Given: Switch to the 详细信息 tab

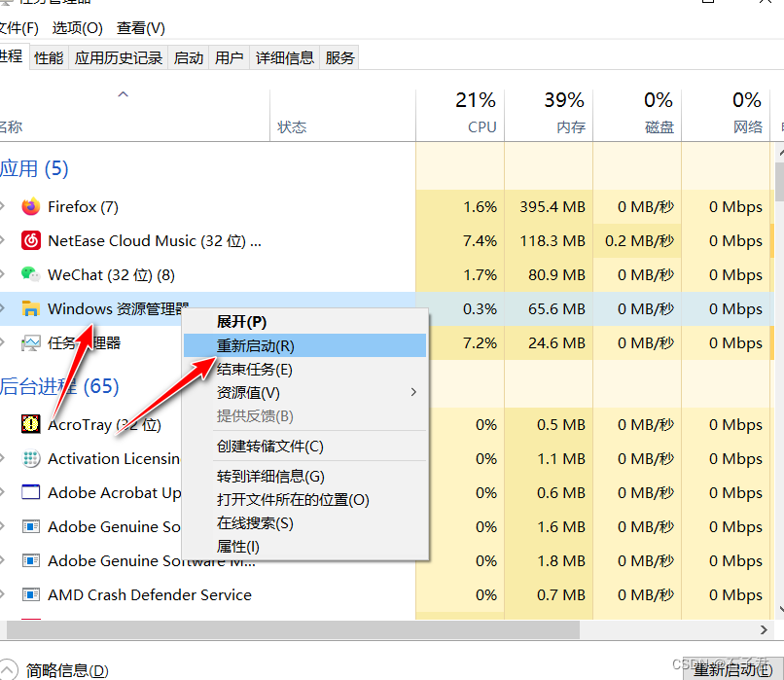Looking at the screenshot, I should click(284, 58).
